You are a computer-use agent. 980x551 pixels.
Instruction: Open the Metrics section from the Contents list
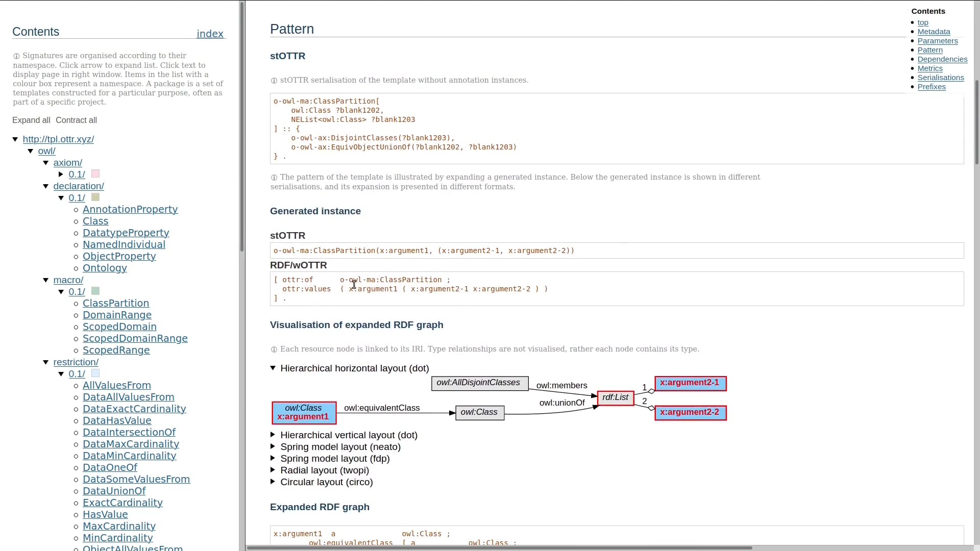coord(930,68)
